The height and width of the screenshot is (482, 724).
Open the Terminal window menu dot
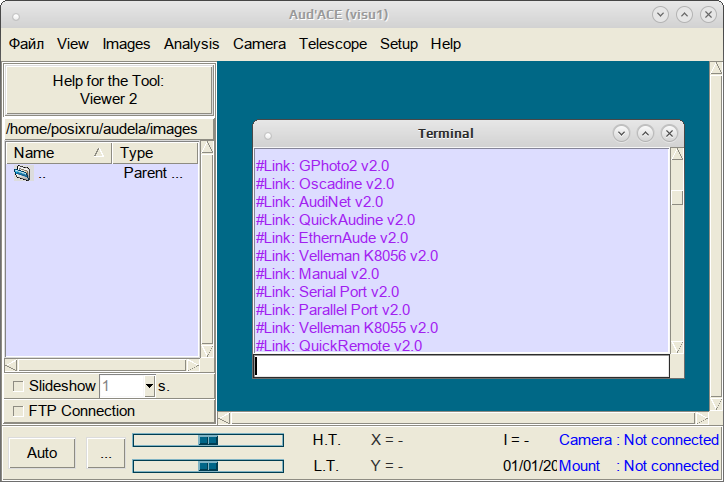point(268,135)
